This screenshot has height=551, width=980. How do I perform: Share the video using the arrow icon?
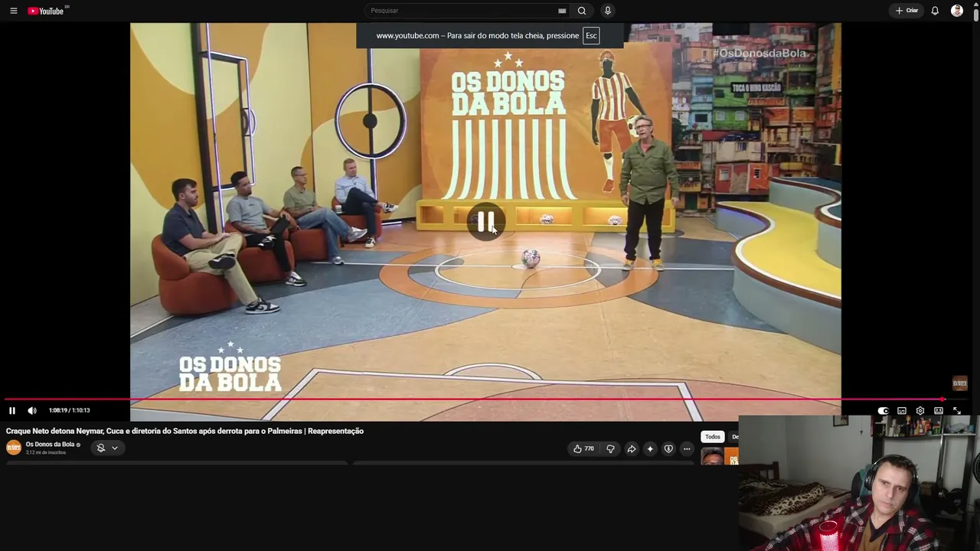tap(632, 449)
